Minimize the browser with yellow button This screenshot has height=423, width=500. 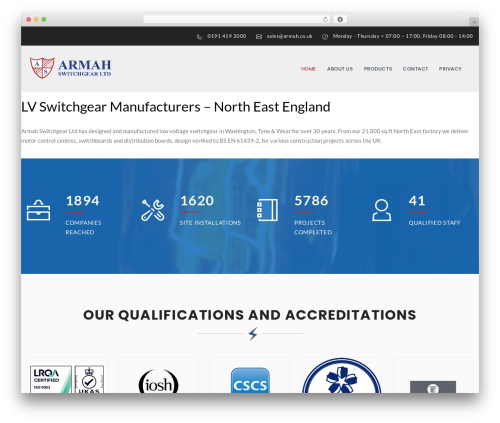click(x=36, y=20)
